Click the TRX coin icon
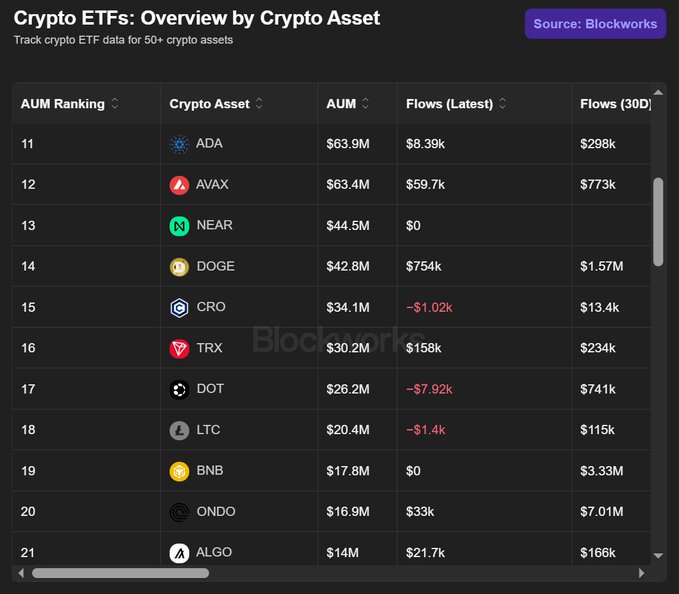 179,349
